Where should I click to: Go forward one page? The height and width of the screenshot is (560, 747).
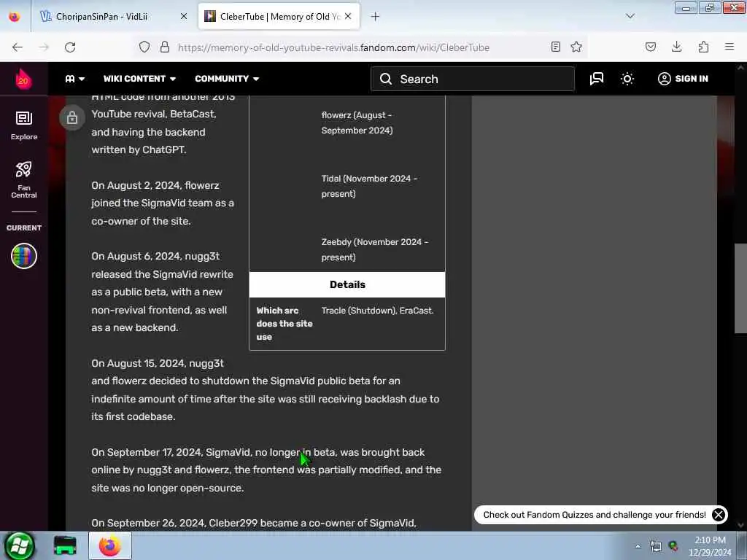pyautogui.click(x=44, y=47)
